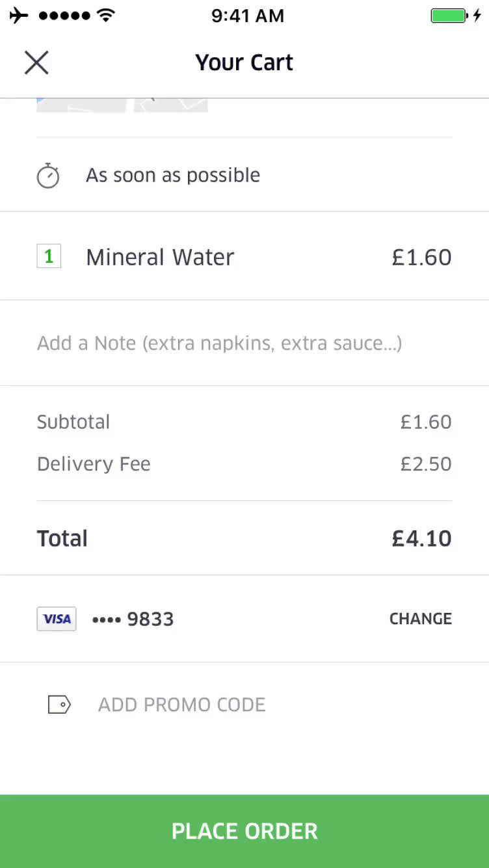Open the As soon as possible option
Viewport: 489px width, 868px height.
(x=173, y=175)
